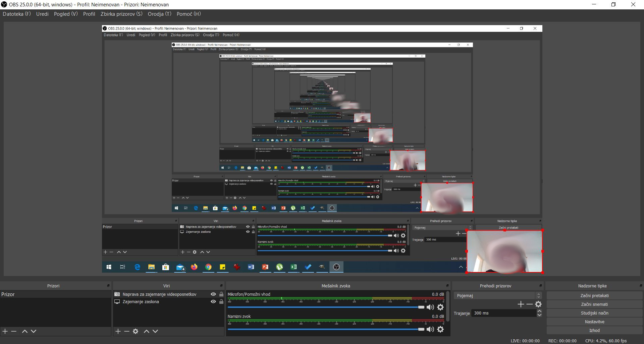Screen dimensions: 644x344
Task: Open the Profil menu
Action: pyautogui.click(x=89, y=14)
